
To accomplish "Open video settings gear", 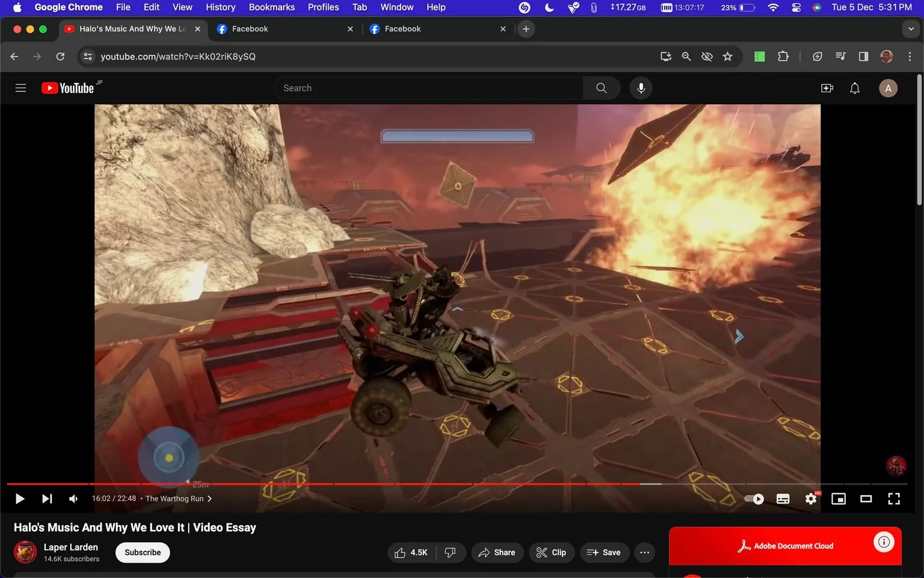I will 811,499.
